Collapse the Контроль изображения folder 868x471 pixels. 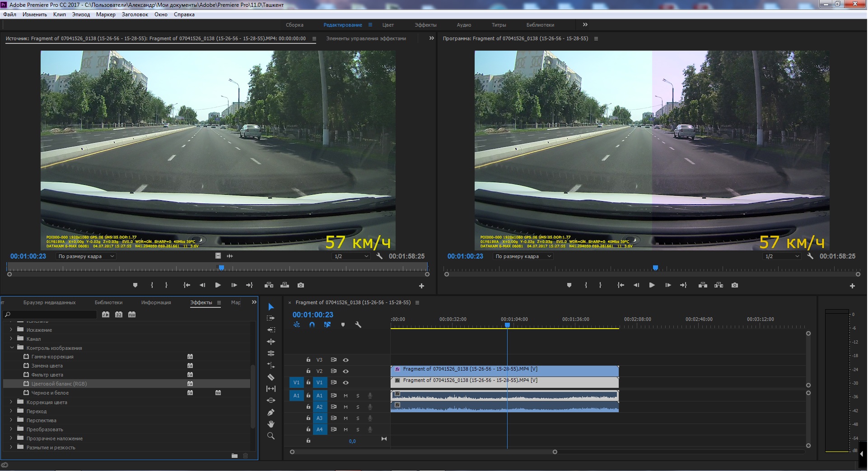click(x=12, y=348)
